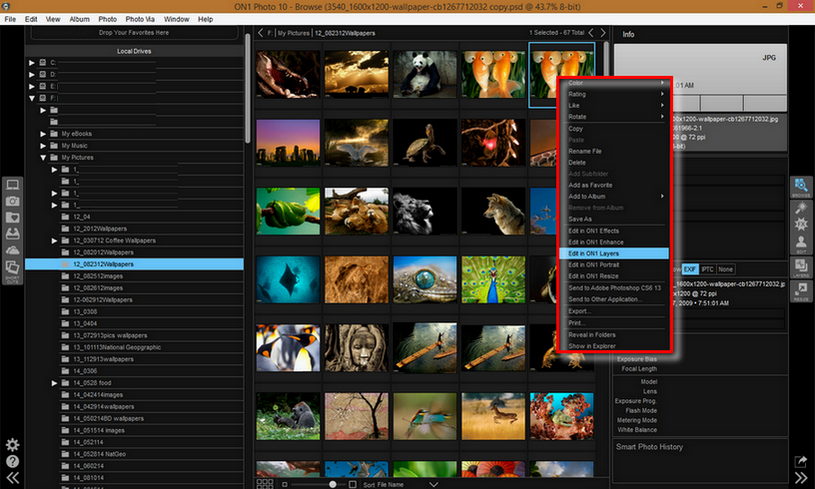This screenshot has width=815, height=489.
Task: Select the panda thumbnail
Action: pyautogui.click(x=425, y=74)
